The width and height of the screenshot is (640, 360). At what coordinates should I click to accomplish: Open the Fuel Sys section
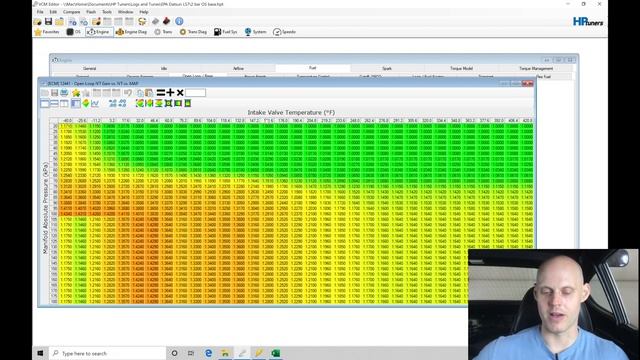(226, 32)
